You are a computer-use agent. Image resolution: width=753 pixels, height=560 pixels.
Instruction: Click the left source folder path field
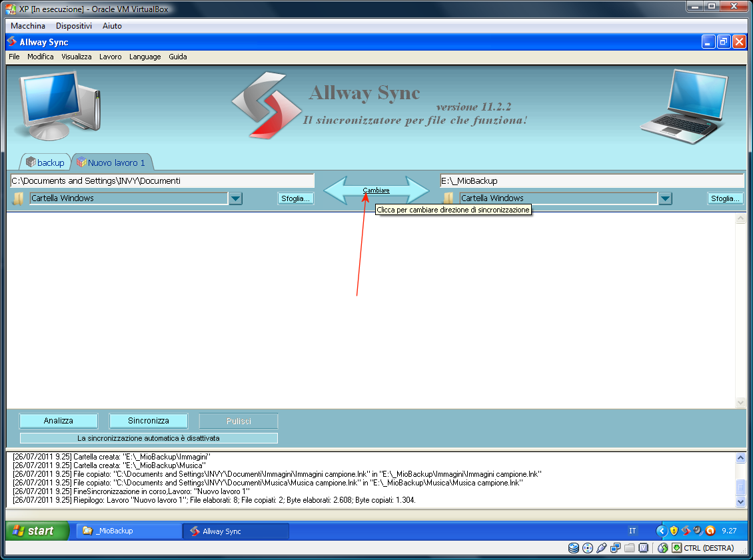click(163, 181)
